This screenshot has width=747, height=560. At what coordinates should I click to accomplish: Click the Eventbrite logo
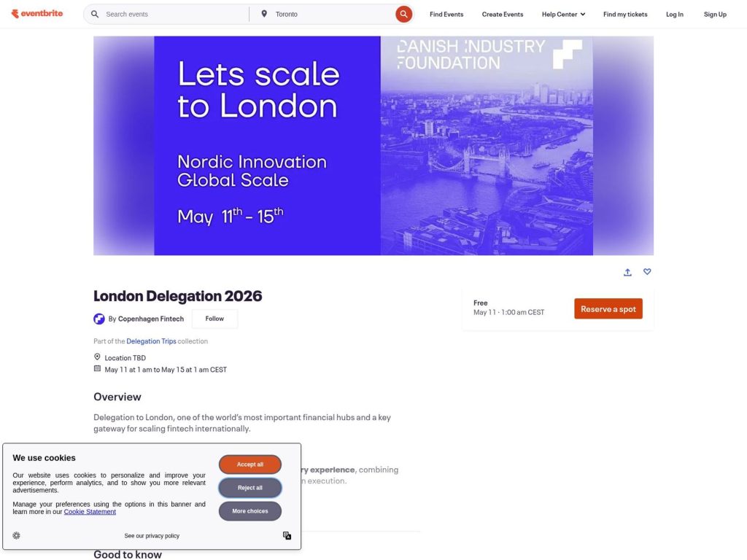pyautogui.click(x=37, y=12)
